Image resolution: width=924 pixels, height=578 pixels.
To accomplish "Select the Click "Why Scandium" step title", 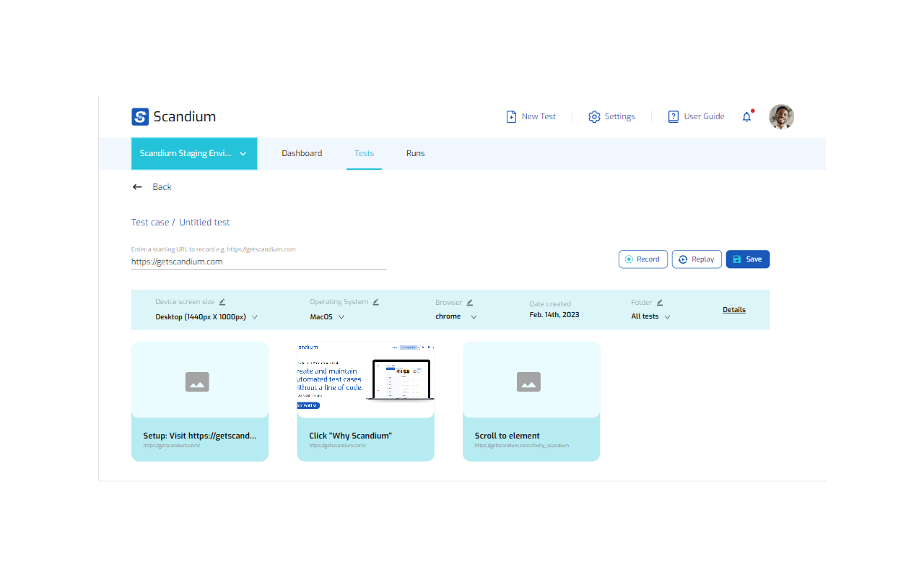I will tap(350, 436).
